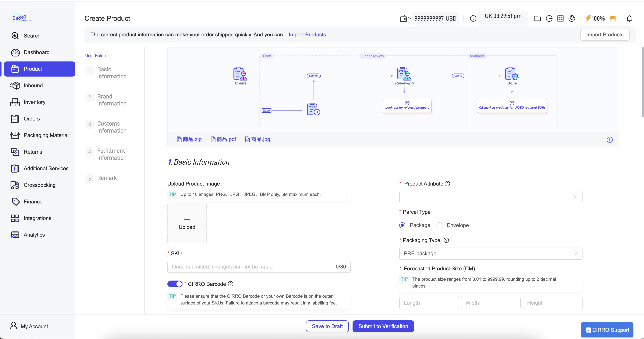Screen dimensions: 644x339
Task: Open the Product Attribute dropdown
Action: pos(491,197)
